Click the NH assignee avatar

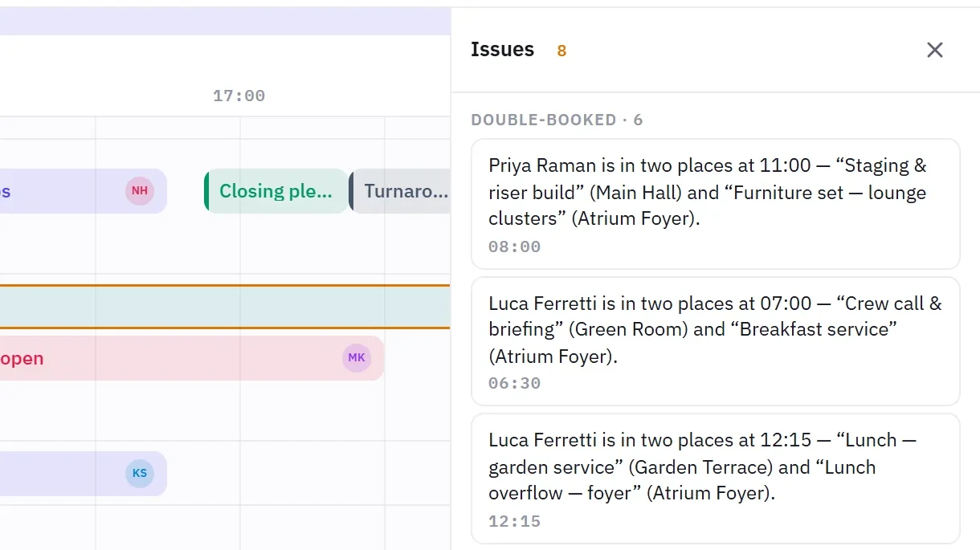pos(140,191)
